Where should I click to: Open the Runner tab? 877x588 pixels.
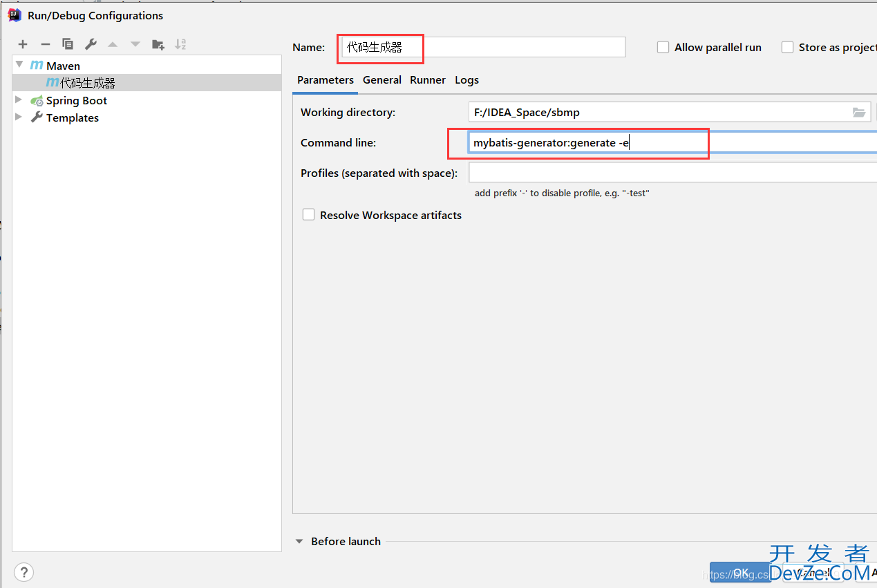pos(428,80)
